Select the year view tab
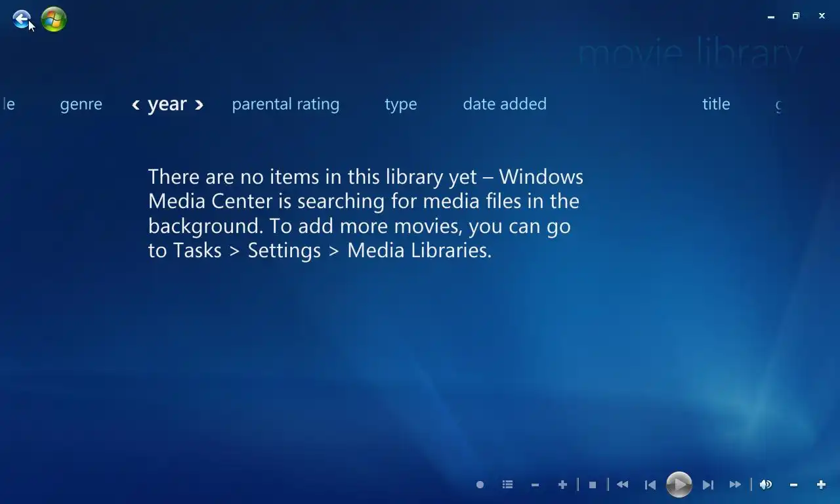Screen dimensions: 840x504 click(167, 104)
